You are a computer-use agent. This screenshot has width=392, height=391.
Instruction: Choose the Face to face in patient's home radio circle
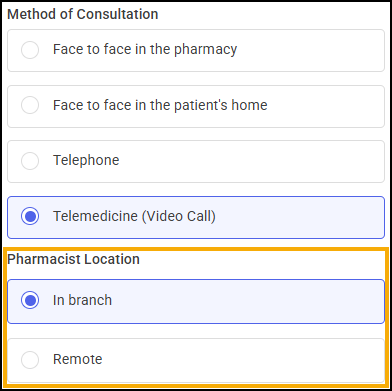[30, 105]
